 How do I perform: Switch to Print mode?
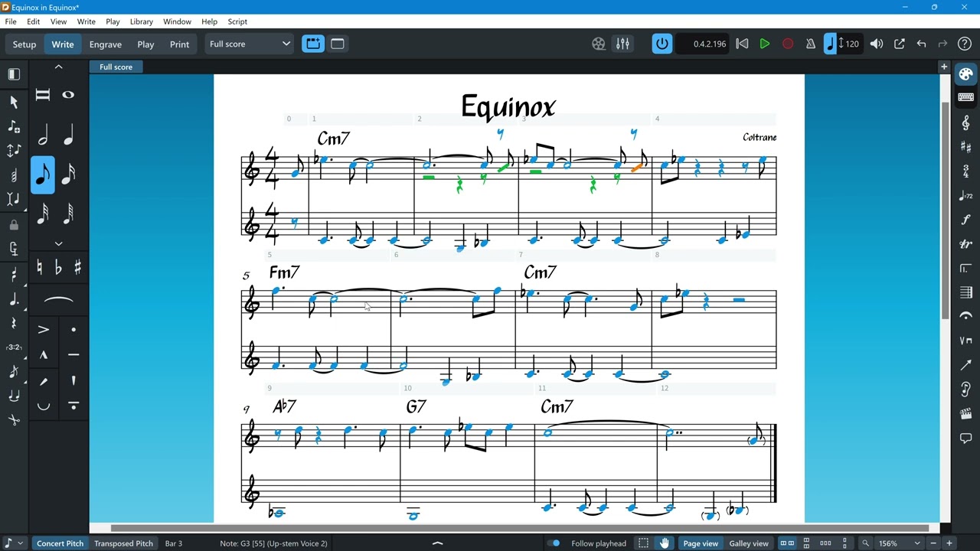[x=179, y=44]
